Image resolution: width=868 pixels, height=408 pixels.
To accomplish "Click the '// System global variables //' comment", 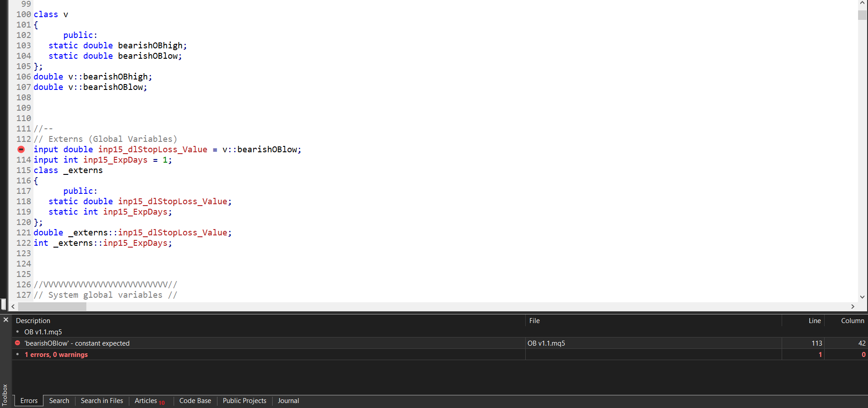I will [x=105, y=295].
